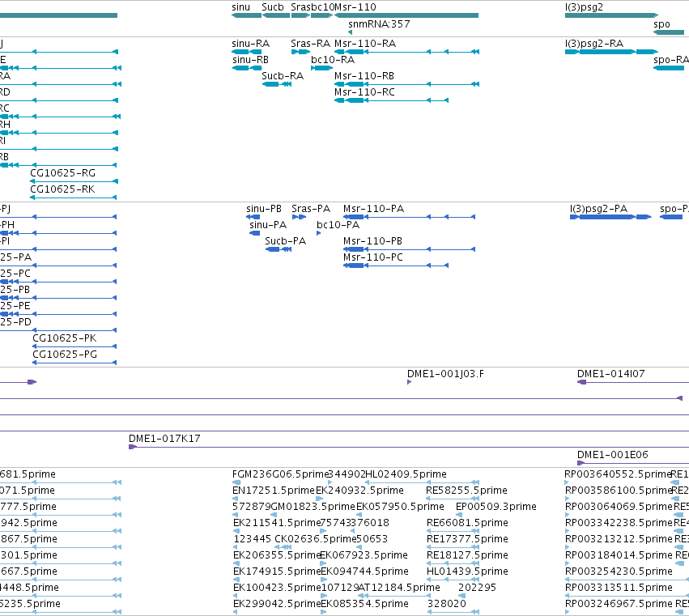Click the HL01439.5prime EST
Viewport: 689px width, 616px height.
(x=453, y=580)
